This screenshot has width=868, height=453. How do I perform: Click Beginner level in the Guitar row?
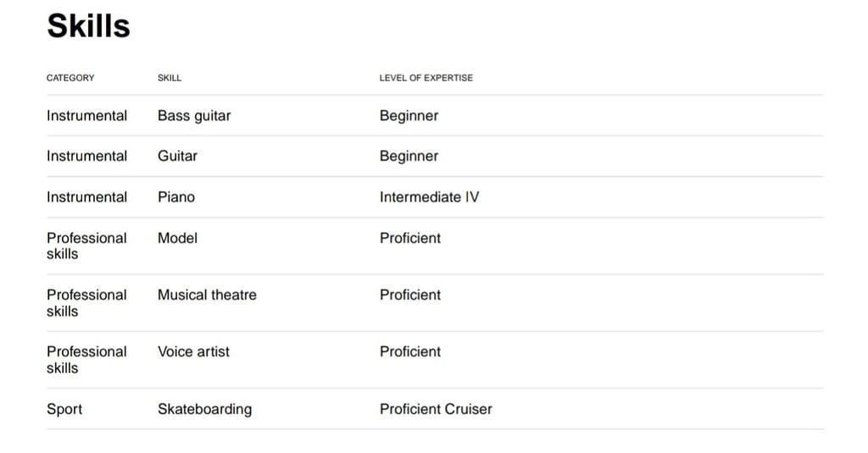point(409,156)
